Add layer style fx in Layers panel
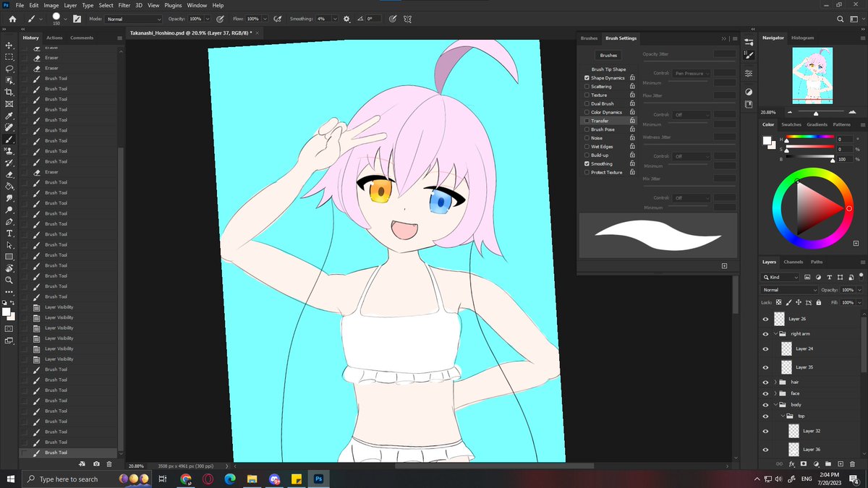 pos(792,463)
